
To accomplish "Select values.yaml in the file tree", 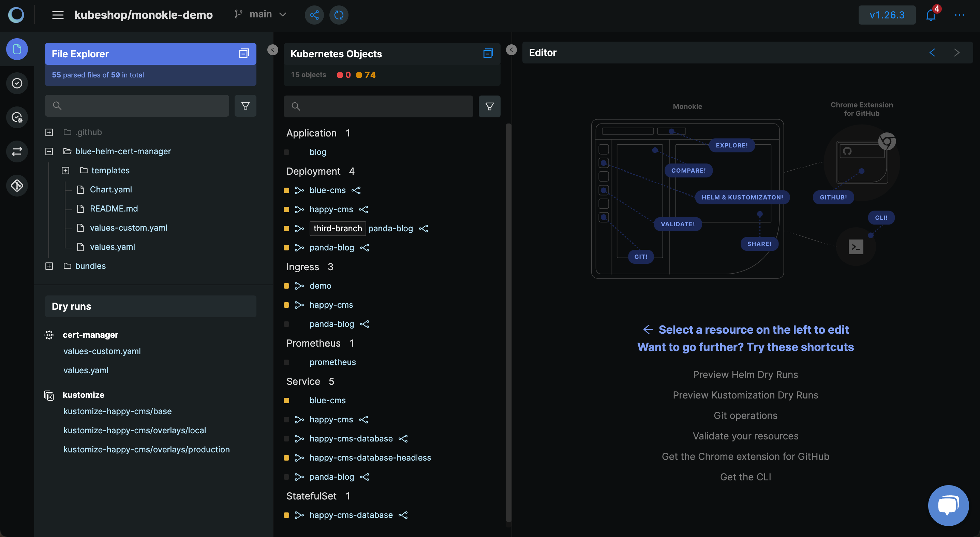I will [x=112, y=247].
